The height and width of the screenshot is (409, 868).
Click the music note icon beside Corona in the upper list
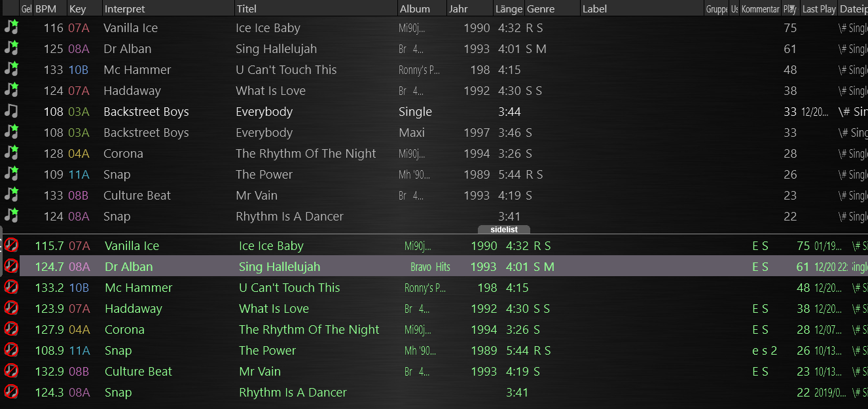click(11, 153)
